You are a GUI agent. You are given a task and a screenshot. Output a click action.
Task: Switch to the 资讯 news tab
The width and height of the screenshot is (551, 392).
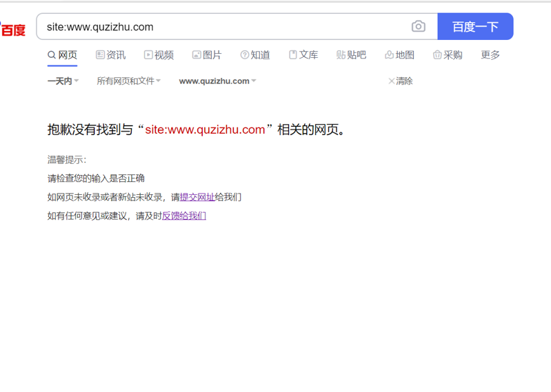(110, 55)
